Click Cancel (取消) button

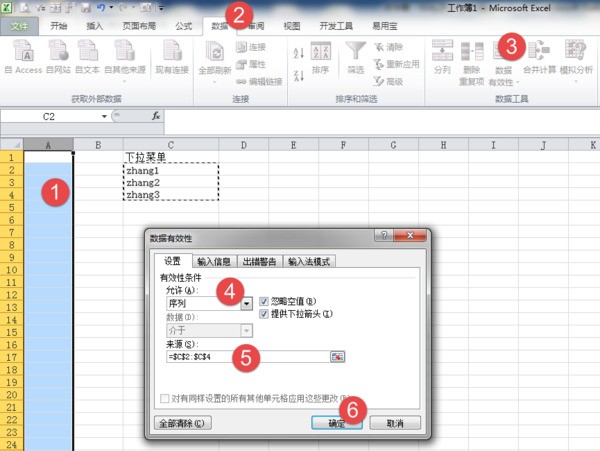(x=395, y=423)
